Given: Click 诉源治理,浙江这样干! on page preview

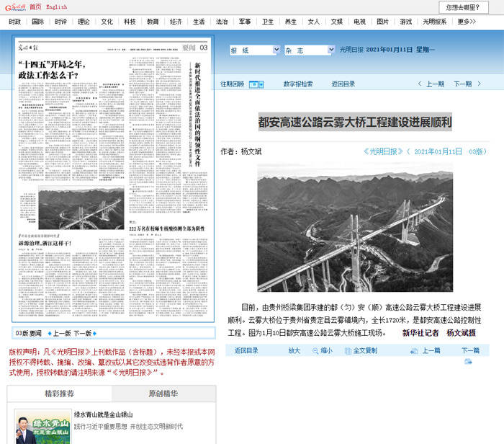Looking at the screenshot, I should tap(45, 243).
